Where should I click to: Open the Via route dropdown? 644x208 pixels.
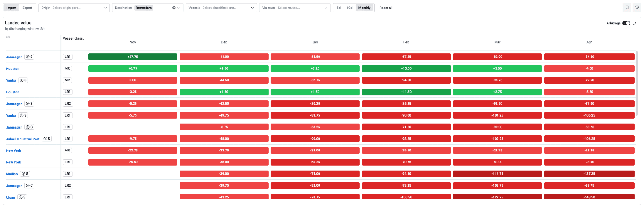(x=295, y=8)
